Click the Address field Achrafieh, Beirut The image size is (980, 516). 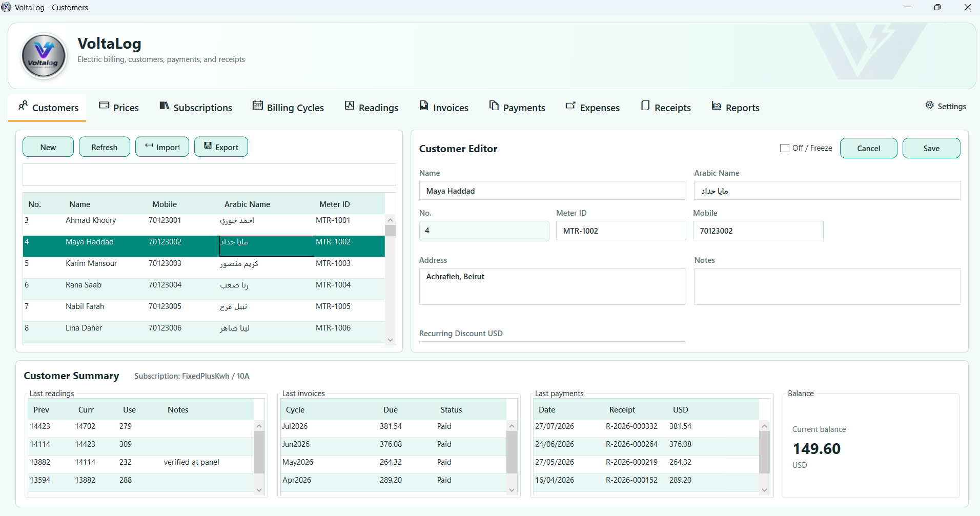(x=552, y=286)
